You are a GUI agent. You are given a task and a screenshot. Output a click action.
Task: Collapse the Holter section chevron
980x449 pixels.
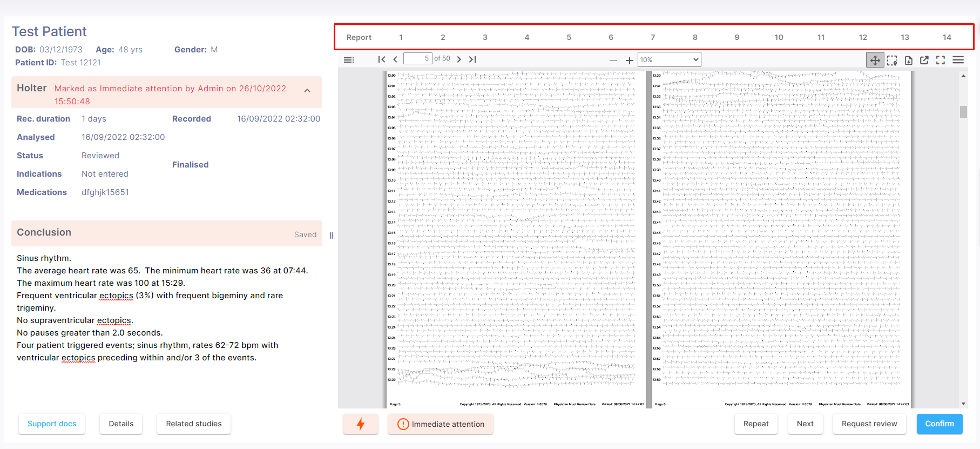click(x=307, y=91)
